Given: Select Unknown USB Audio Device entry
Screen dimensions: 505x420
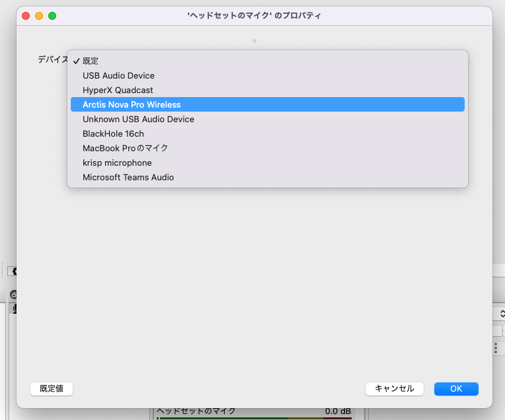Looking at the screenshot, I should 267,119.
